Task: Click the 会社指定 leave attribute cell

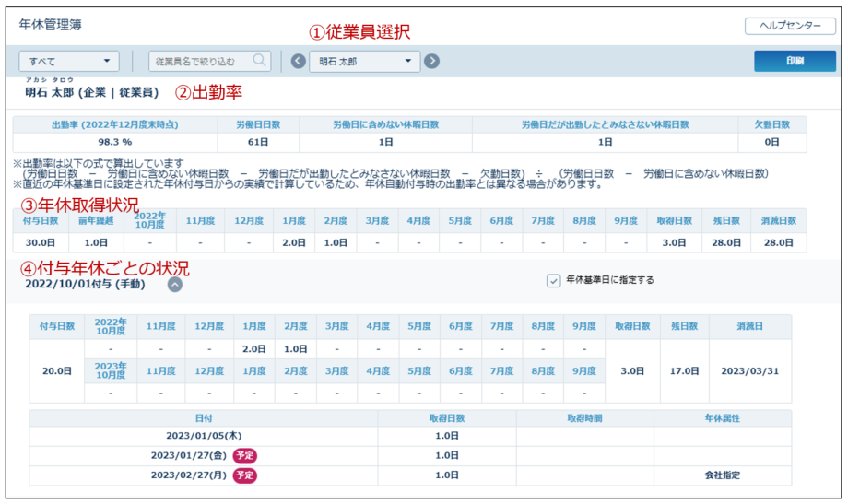Action: [722, 475]
